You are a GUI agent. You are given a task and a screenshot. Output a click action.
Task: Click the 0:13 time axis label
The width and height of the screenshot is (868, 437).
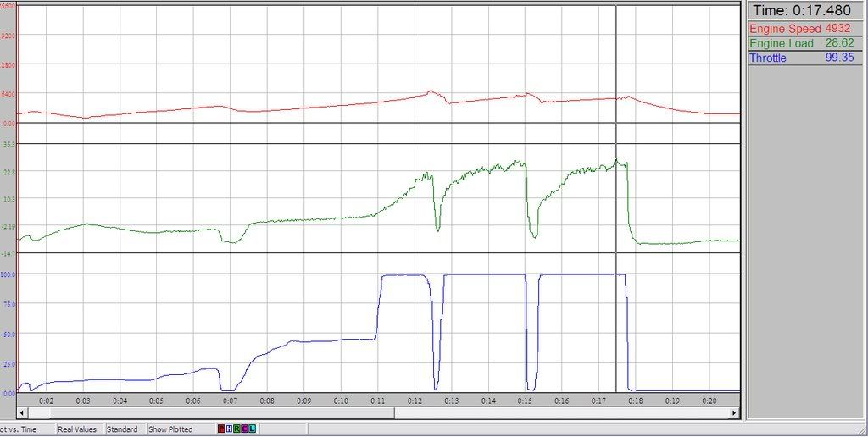pyautogui.click(x=452, y=401)
